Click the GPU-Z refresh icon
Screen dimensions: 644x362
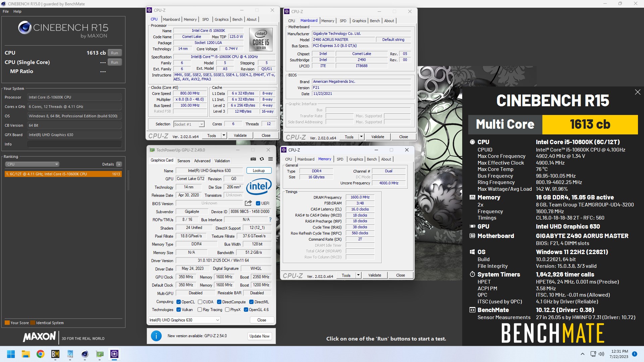(x=262, y=159)
